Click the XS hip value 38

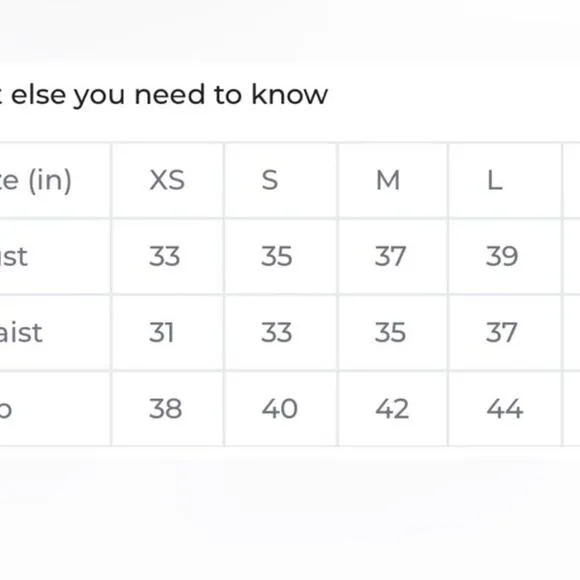165,409
